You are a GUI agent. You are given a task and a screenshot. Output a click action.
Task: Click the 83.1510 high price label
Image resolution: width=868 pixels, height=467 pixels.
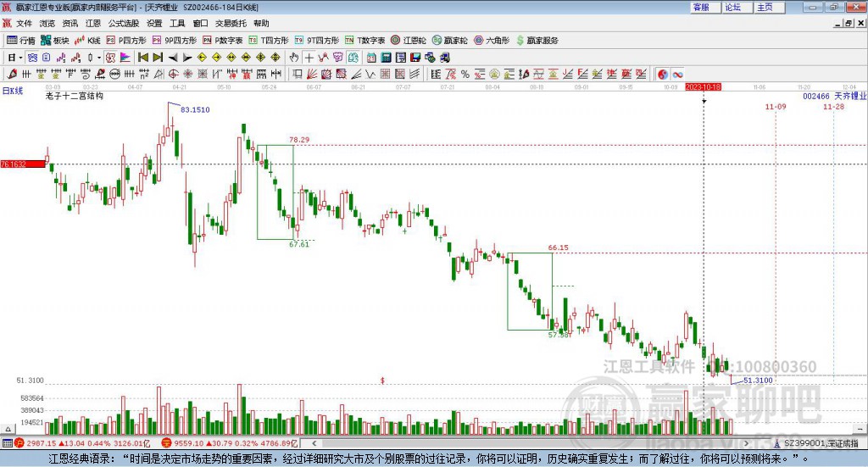click(195, 109)
